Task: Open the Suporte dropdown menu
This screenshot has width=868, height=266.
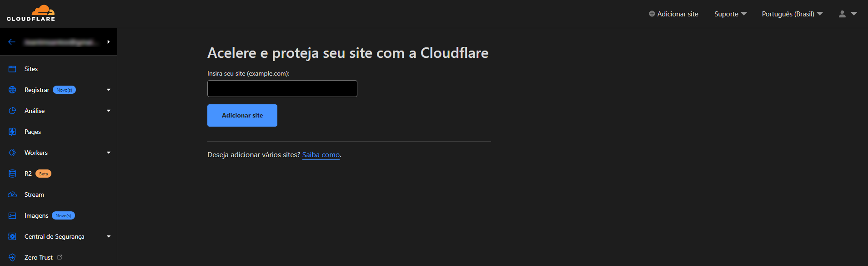Action: (x=730, y=14)
